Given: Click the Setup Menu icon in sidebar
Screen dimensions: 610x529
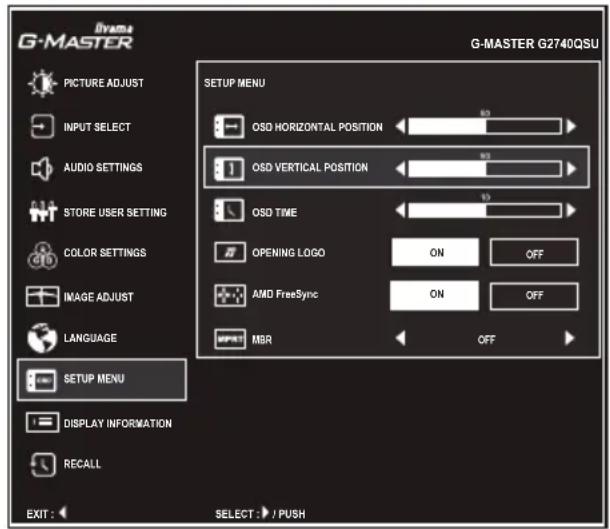Looking at the screenshot, I should pyautogui.click(x=41, y=380).
